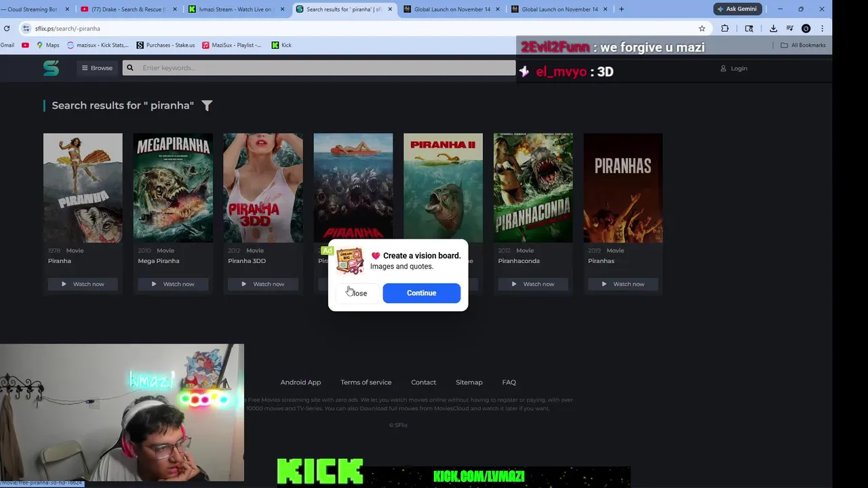Image resolution: width=868 pixels, height=488 pixels.
Task: Open the Kick bookmark
Action: pyautogui.click(x=281, y=45)
